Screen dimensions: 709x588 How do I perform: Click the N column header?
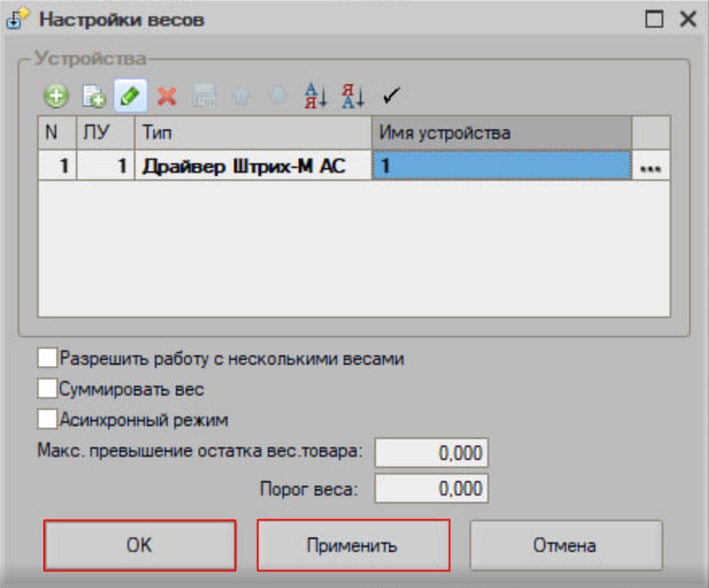pyautogui.click(x=57, y=132)
